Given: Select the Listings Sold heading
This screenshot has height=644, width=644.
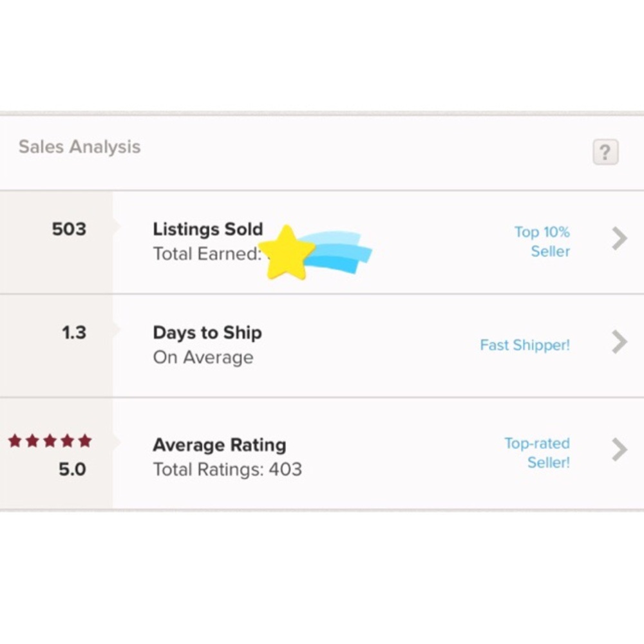Looking at the screenshot, I should [x=208, y=229].
